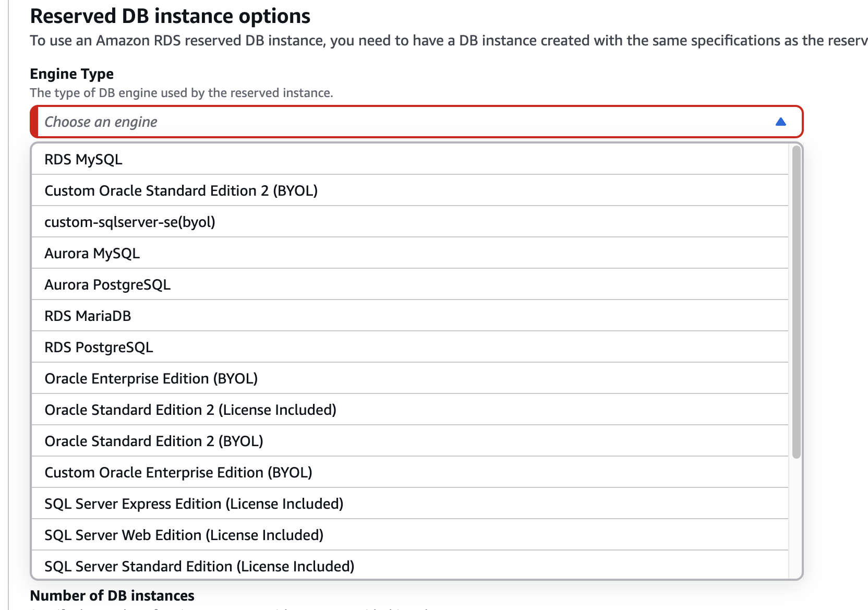Viewport: 868px width, 610px height.
Task: Select Oracle Standard Edition 2 (BYOL)
Action: (x=154, y=441)
